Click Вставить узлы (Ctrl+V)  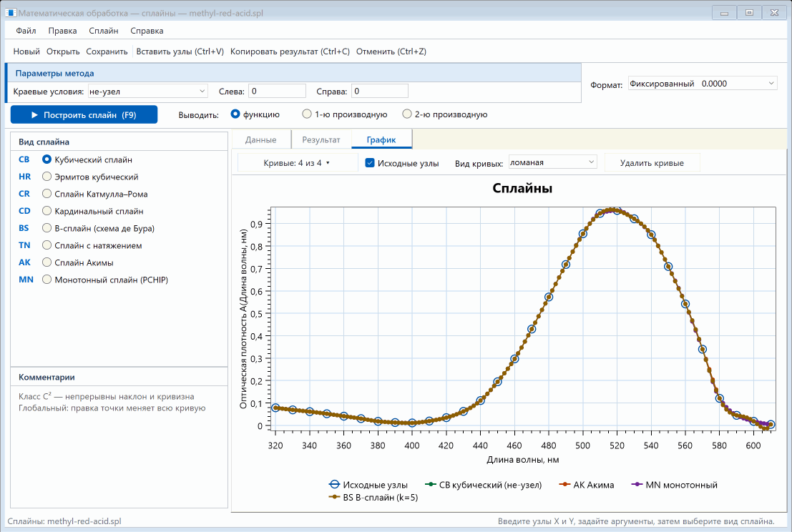180,51
